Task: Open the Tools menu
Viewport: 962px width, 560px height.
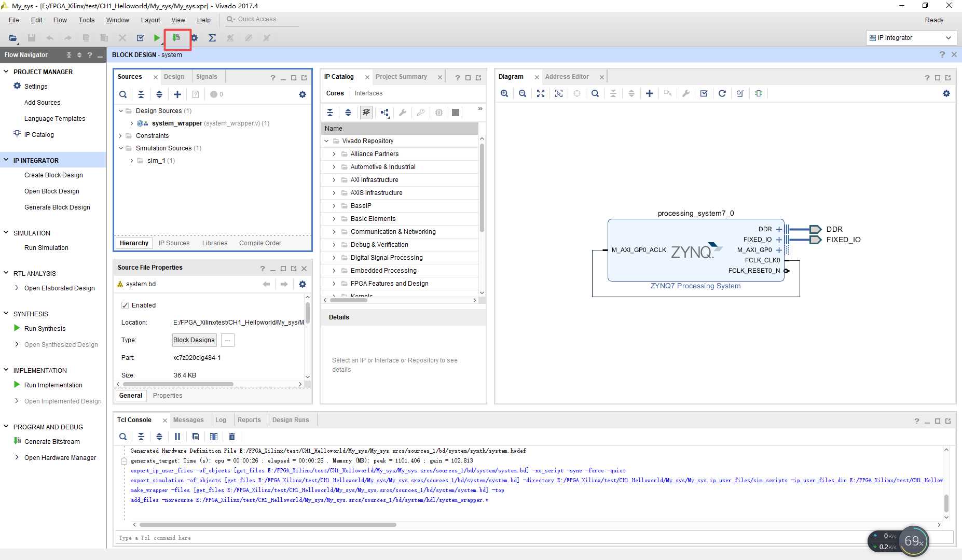Action: click(87, 20)
